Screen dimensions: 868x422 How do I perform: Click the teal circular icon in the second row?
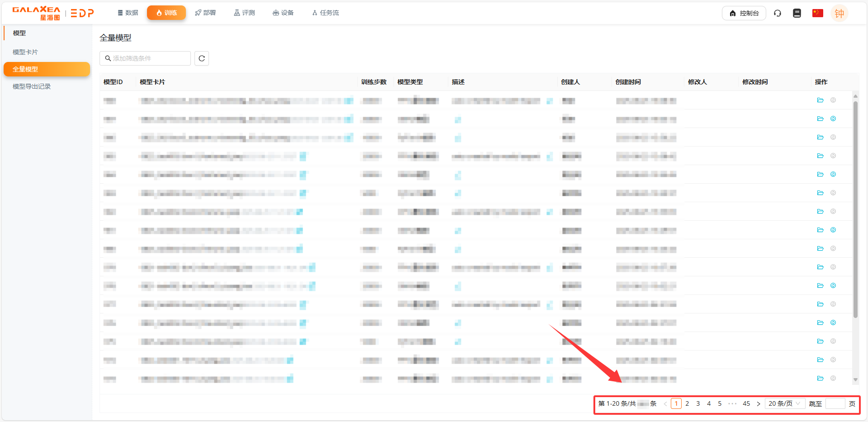click(833, 119)
